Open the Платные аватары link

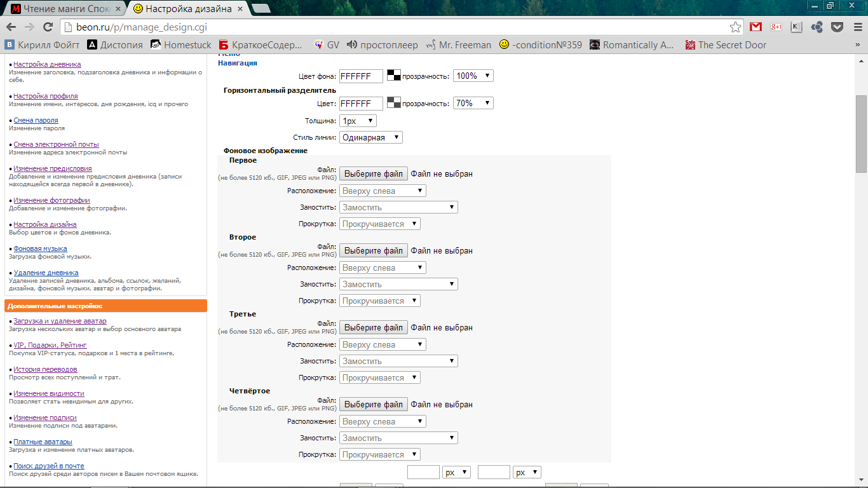tap(43, 442)
